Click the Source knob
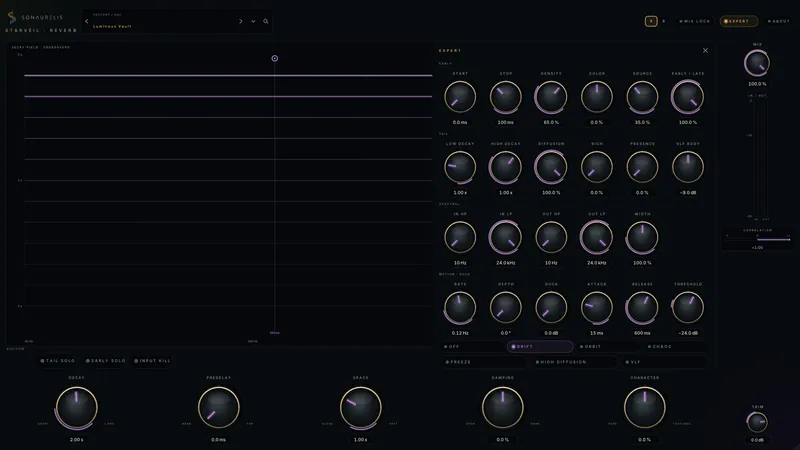The height and width of the screenshot is (450, 800). pos(642,97)
